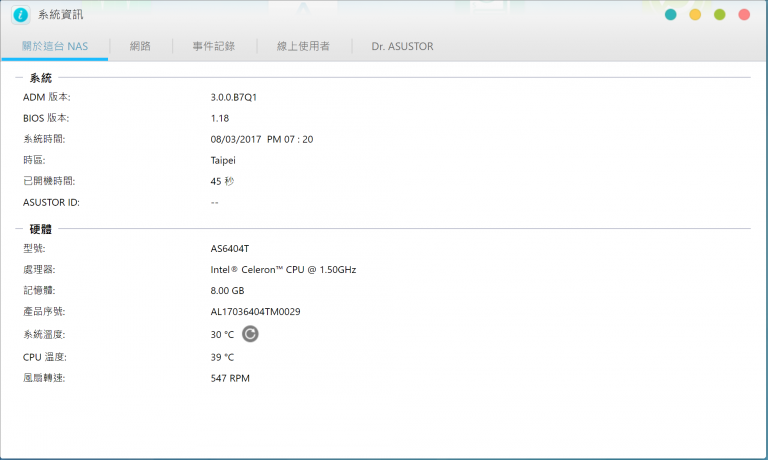Click the CPU temperature value 39 °C

222,358
